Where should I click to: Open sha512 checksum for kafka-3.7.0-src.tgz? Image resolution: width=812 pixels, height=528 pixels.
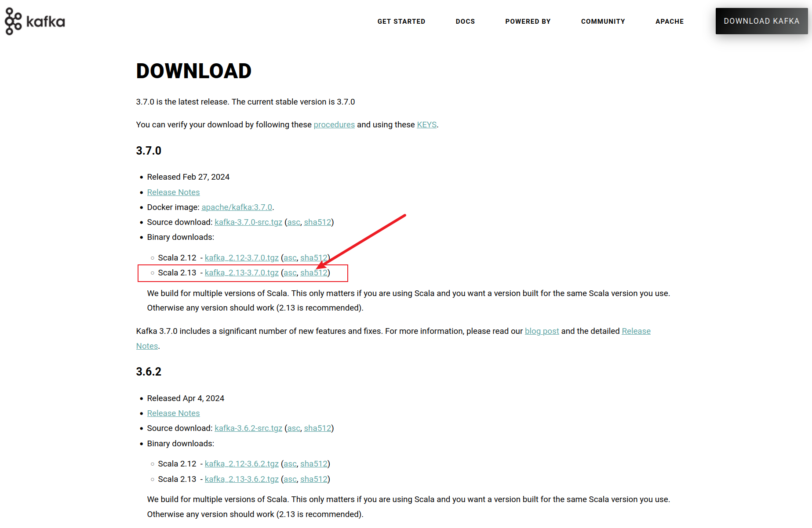tap(317, 222)
